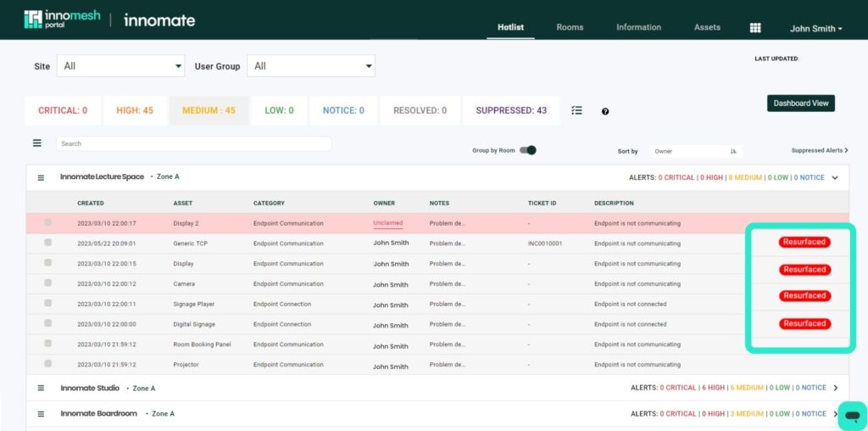Check the Display 2 alert checkbox
This screenshot has width=868, height=431.
click(48, 222)
